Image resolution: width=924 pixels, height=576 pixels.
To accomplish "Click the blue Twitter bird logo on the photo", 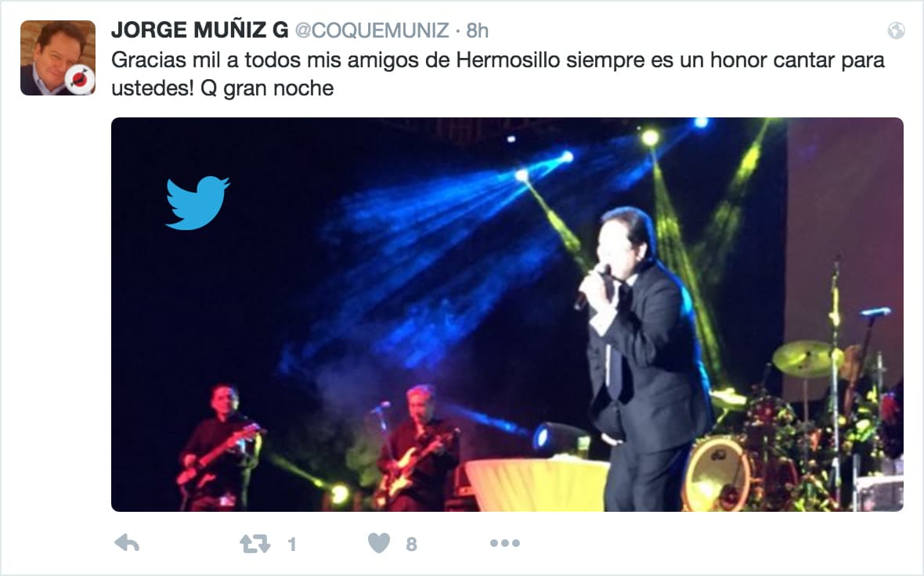I will [197, 203].
